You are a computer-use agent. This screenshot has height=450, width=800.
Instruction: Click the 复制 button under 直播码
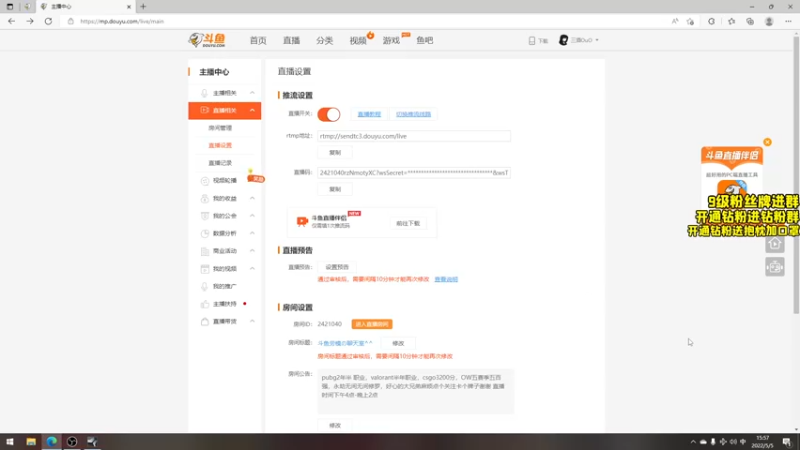tap(335, 189)
